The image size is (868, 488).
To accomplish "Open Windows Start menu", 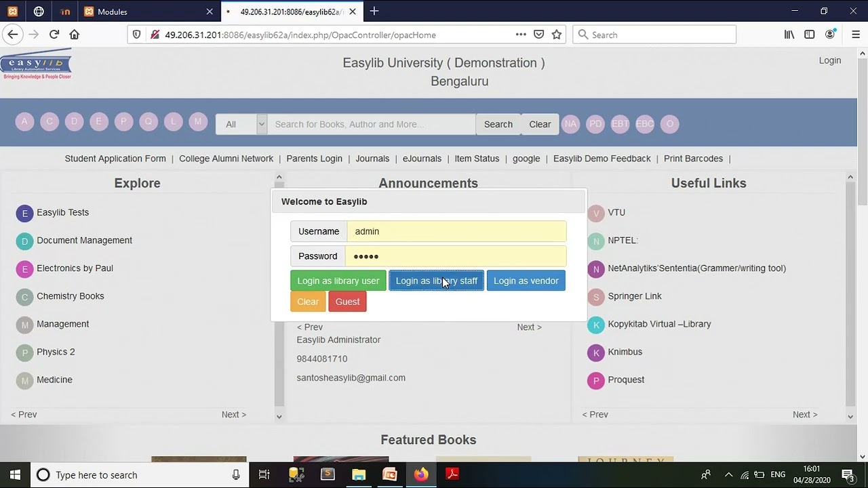I will click(15, 474).
